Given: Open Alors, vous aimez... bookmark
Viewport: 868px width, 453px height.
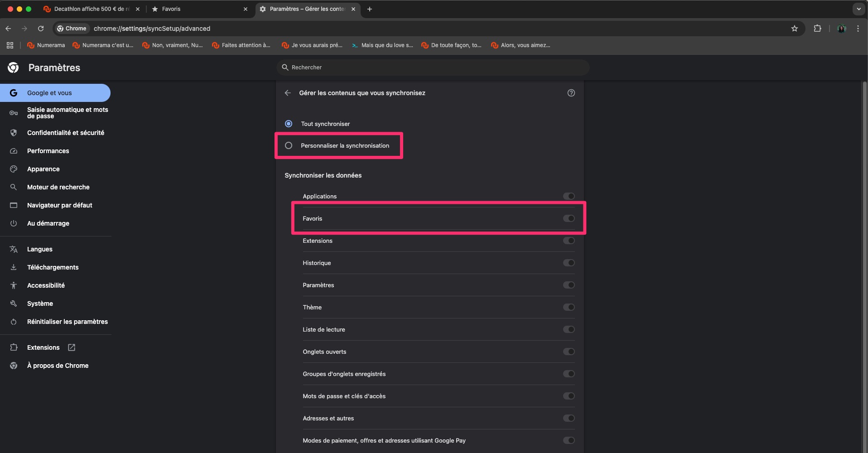Looking at the screenshot, I should [521, 45].
